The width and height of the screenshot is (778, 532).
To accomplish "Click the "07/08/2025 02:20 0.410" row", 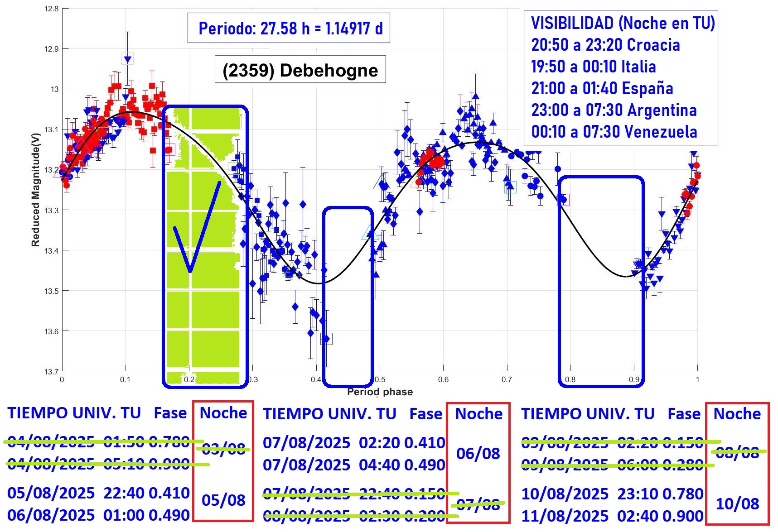I will [354, 442].
